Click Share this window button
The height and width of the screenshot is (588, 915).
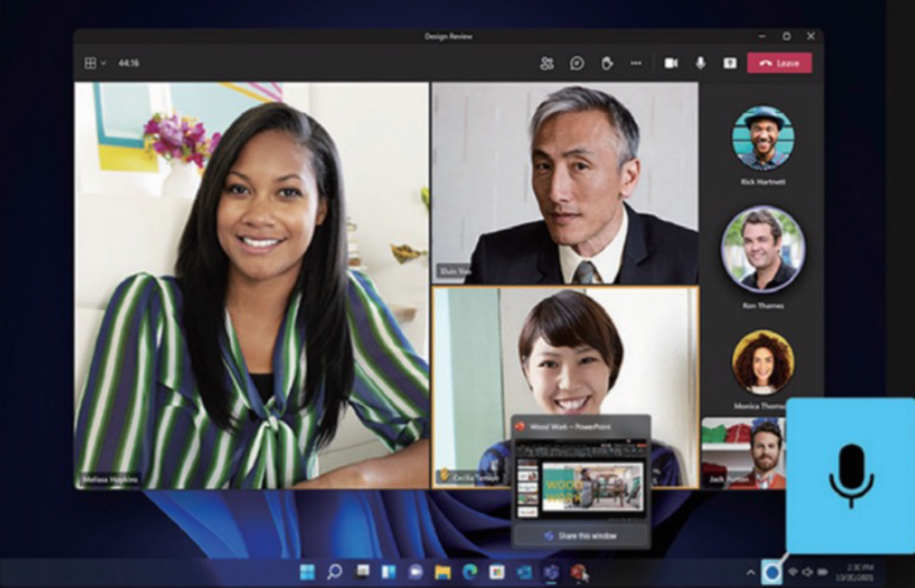pos(580,536)
